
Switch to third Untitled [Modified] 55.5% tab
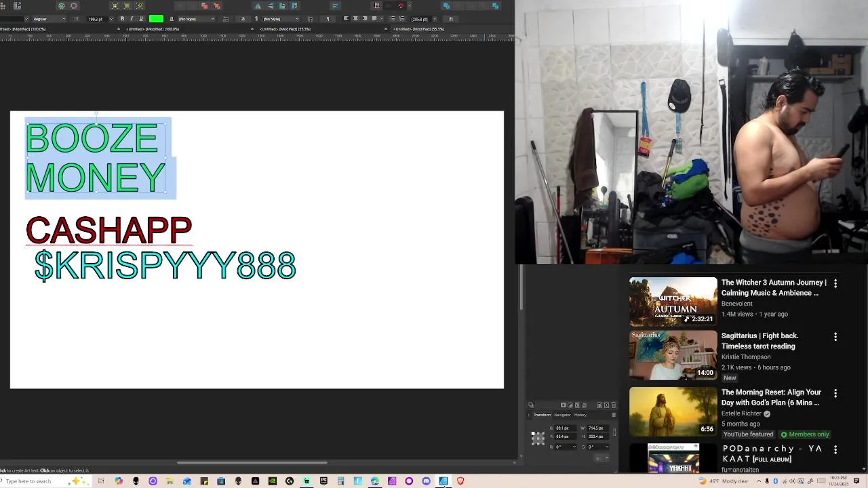pos(285,29)
